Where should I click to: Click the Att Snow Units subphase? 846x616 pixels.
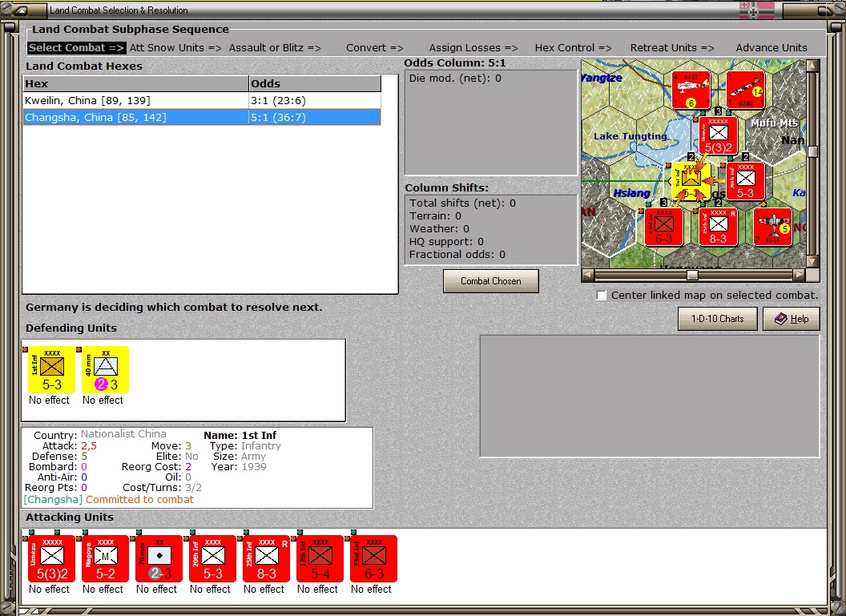point(175,47)
